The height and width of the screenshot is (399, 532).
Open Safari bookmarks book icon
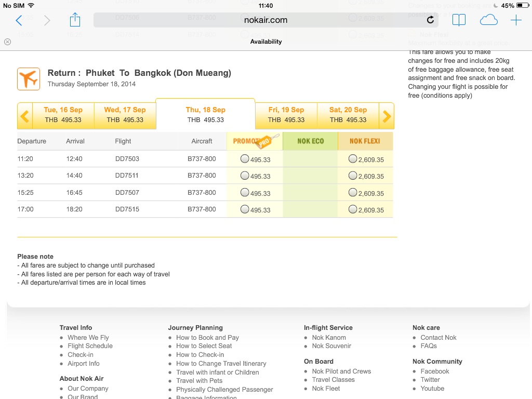(x=459, y=20)
